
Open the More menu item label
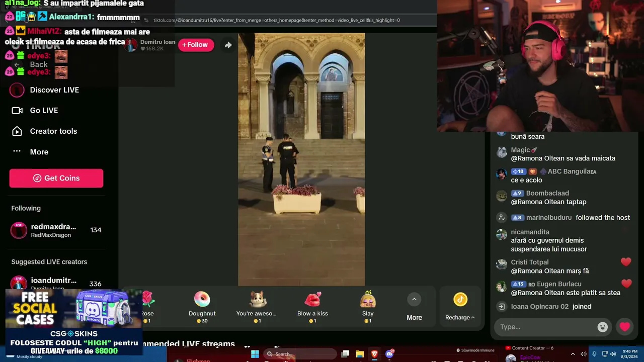[39, 152]
